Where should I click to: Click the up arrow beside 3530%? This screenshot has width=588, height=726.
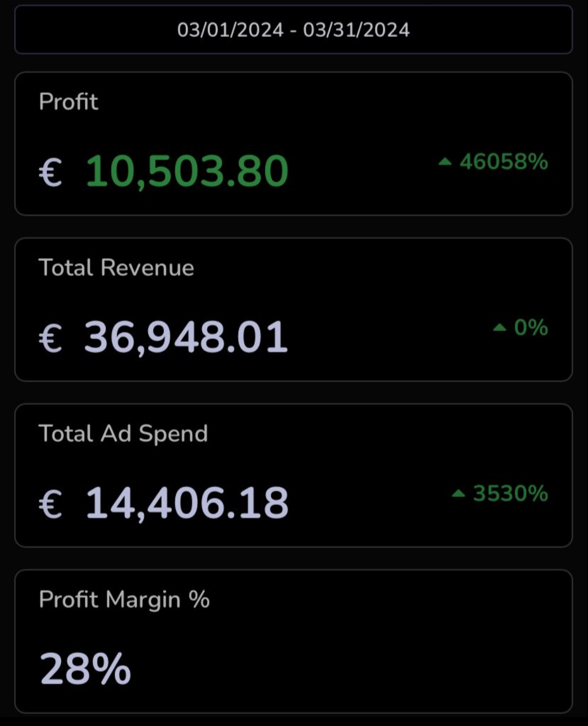pos(458,493)
